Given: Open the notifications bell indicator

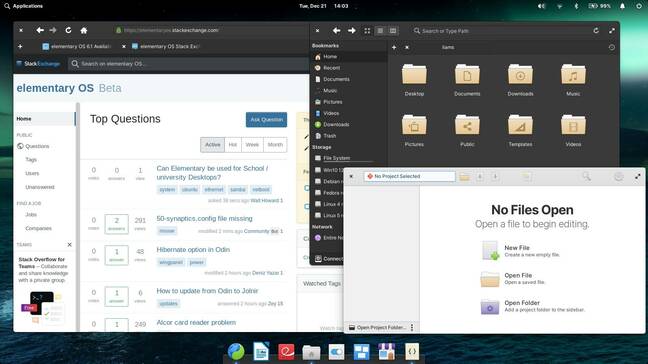Looking at the screenshot, I should pyautogui.click(x=622, y=6).
